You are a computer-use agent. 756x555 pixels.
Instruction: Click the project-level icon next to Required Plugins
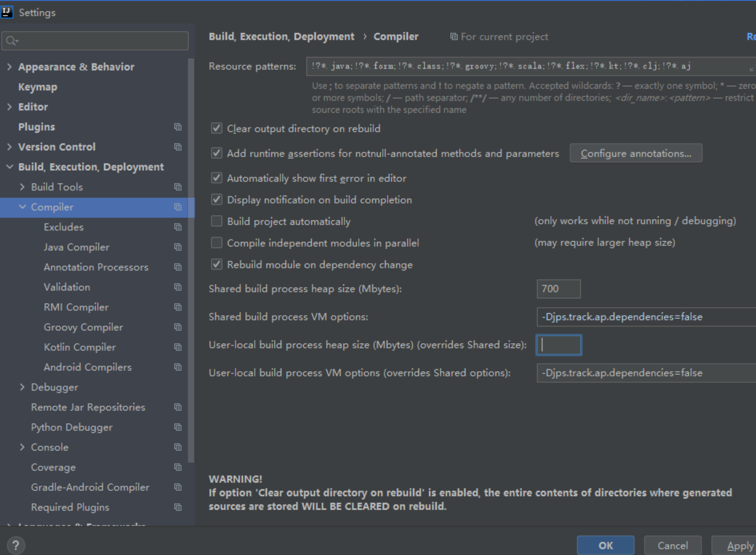point(178,507)
